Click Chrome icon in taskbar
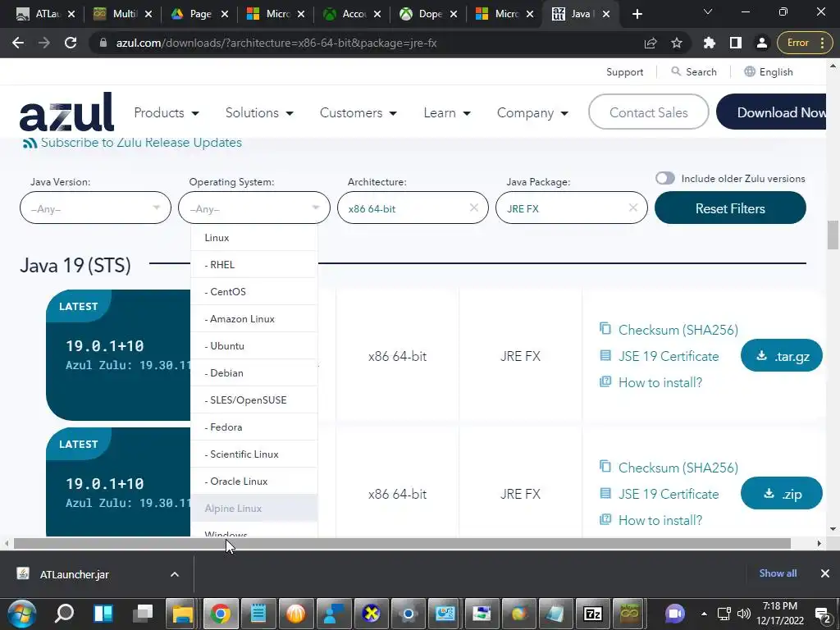This screenshot has height=630, width=840. click(220, 614)
